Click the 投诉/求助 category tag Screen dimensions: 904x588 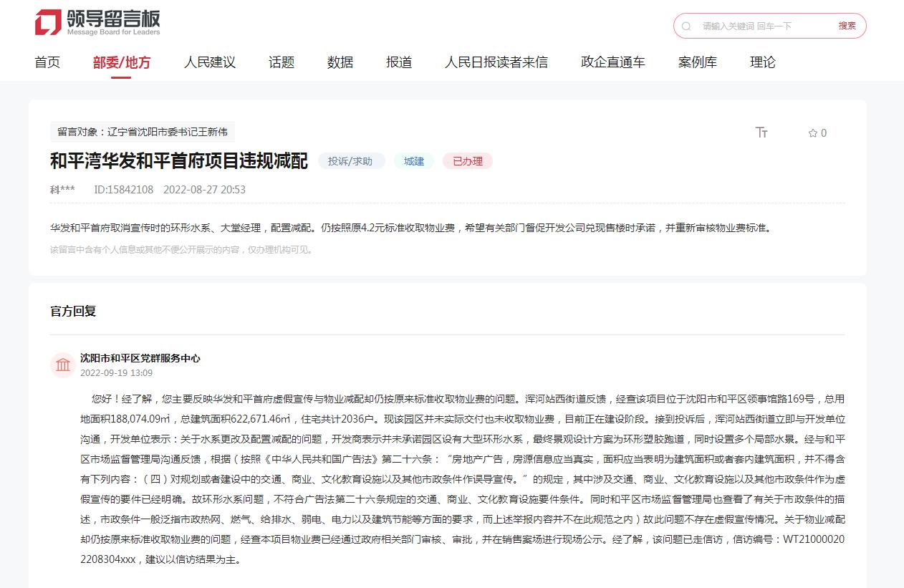(x=351, y=161)
